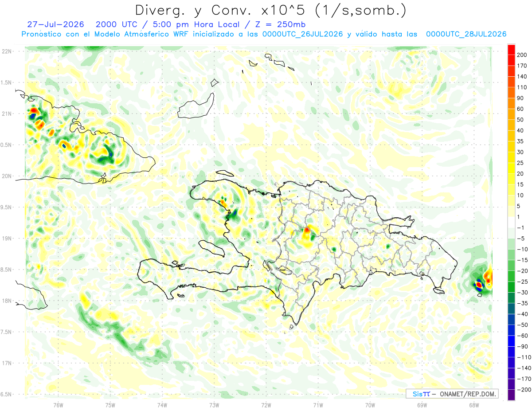532x411 pixels.
Task: Click '0000UTC_26JUL2026' initialization time text
Action: pos(302,34)
